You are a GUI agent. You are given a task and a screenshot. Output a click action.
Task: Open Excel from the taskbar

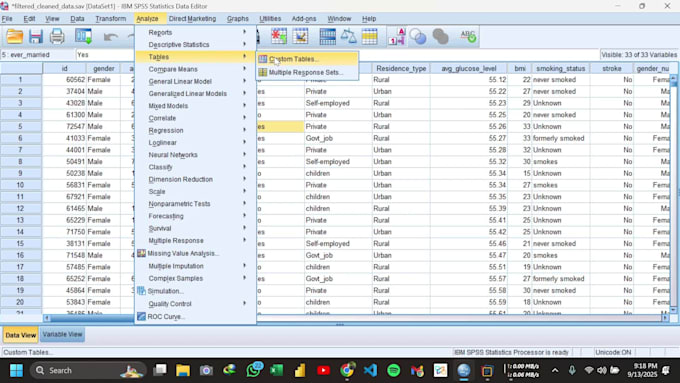(276, 370)
